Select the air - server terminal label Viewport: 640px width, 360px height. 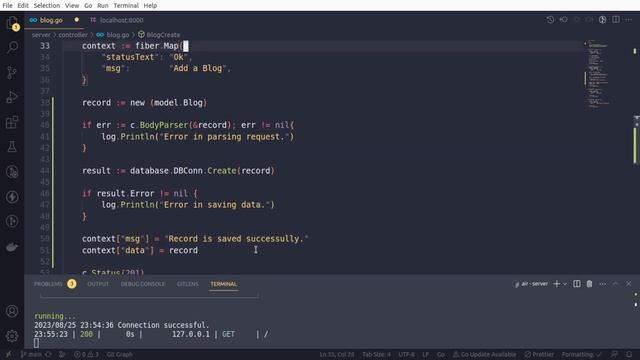(531, 284)
